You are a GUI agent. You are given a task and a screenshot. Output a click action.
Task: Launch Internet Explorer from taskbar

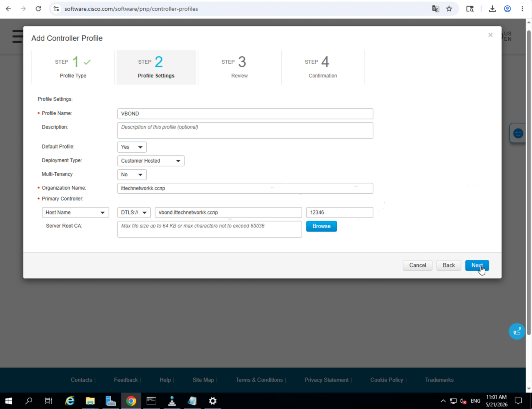pos(70,401)
